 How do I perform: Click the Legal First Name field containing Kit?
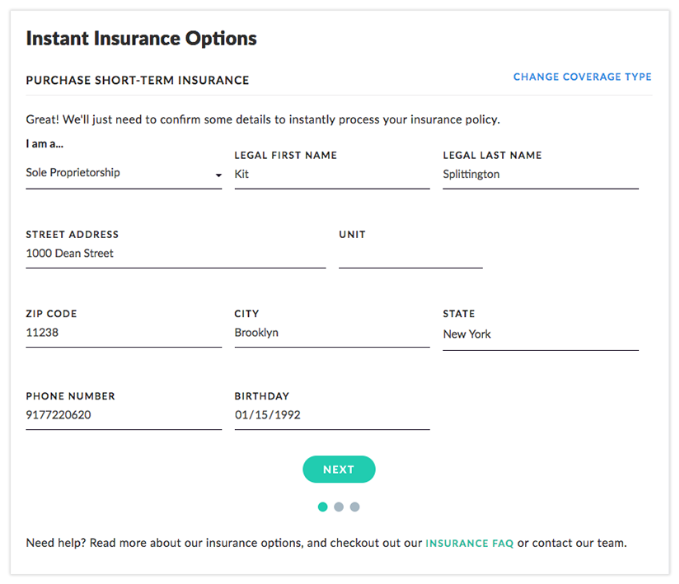coord(331,174)
